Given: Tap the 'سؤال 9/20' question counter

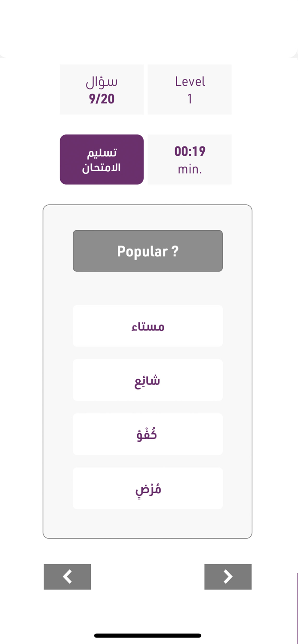Looking at the screenshot, I should click(101, 89).
